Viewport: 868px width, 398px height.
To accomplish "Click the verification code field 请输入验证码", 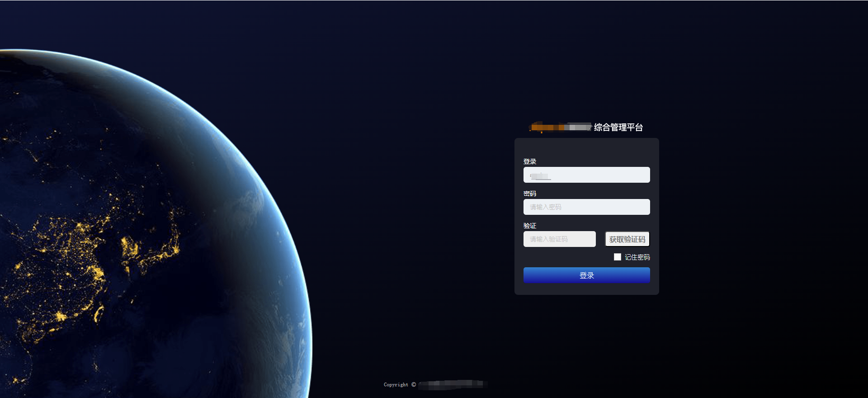I will point(559,239).
